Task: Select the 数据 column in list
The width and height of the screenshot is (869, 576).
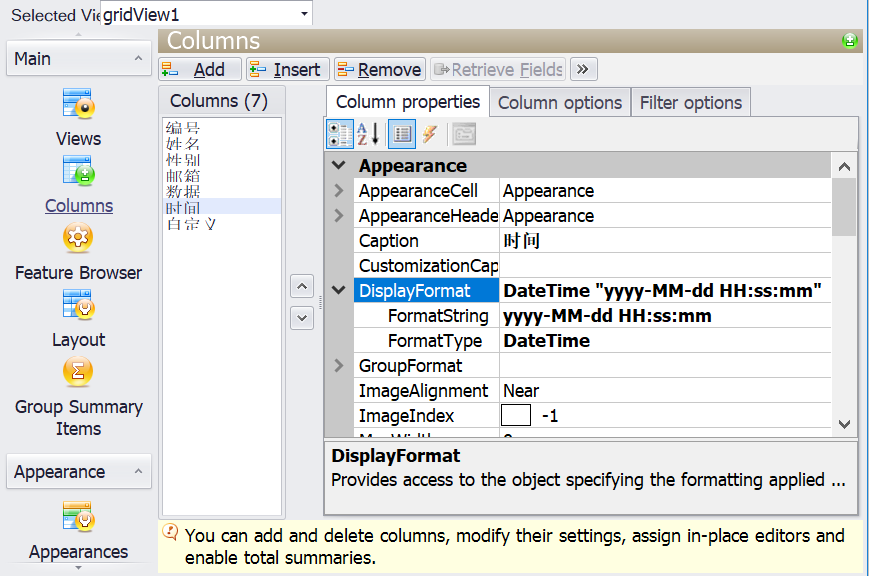Action: 222,191
